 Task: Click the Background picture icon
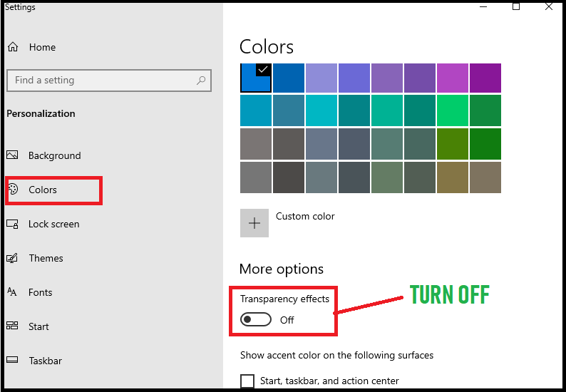[x=12, y=155]
